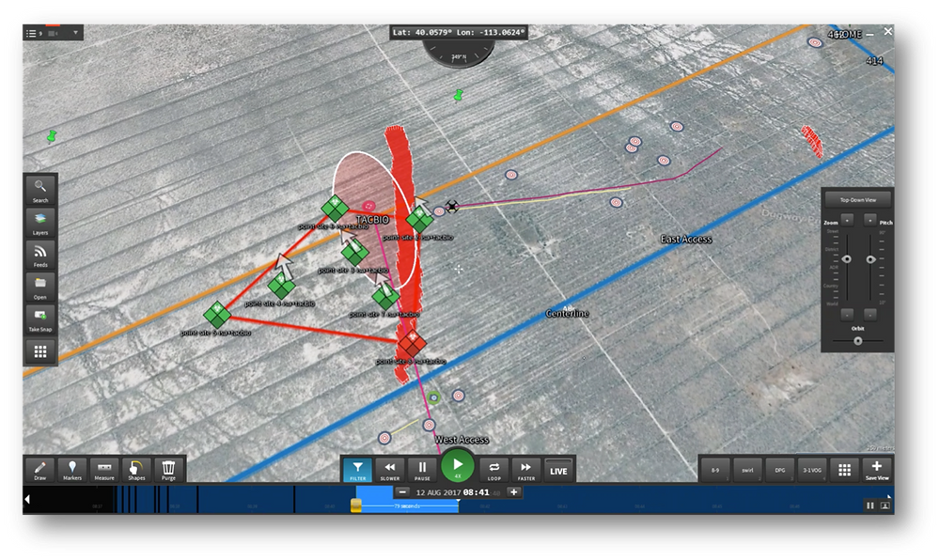Open the saved views grid
The height and width of the screenshot is (560, 940).
coord(845,470)
